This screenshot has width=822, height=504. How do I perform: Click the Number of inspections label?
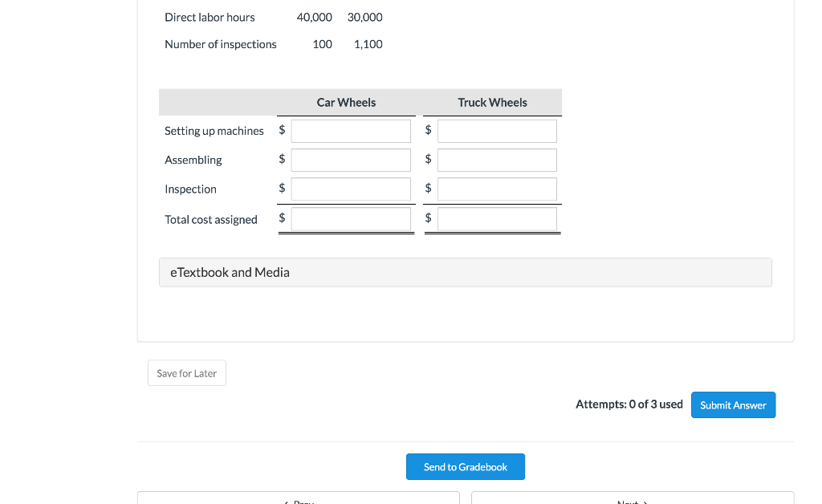click(221, 44)
